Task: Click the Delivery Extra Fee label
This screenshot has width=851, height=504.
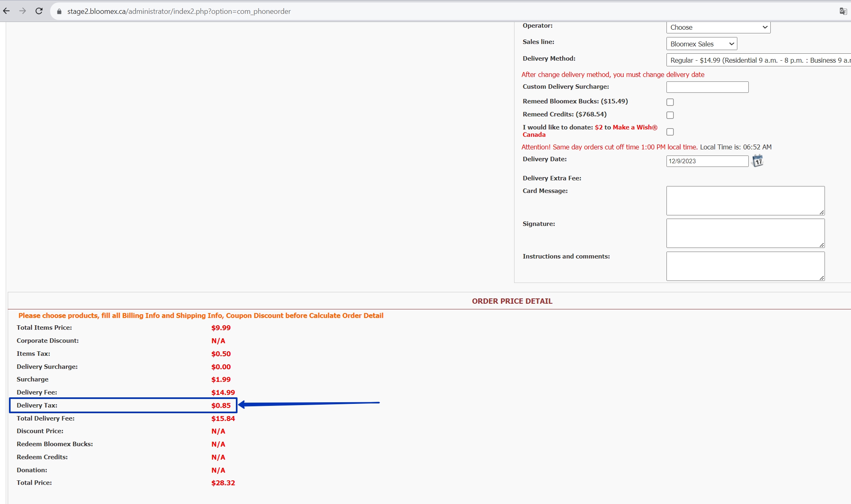Action: (552, 178)
